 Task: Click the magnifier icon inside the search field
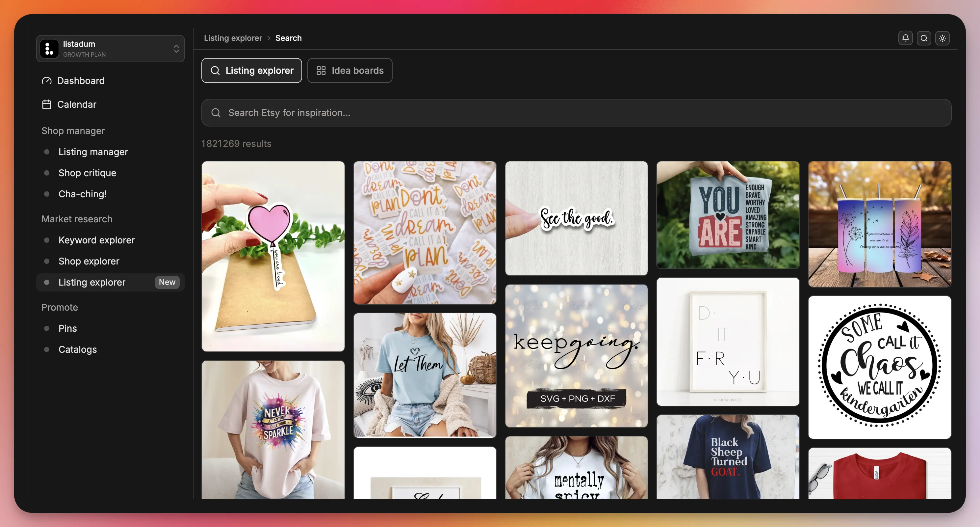click(x=216, y=113)
